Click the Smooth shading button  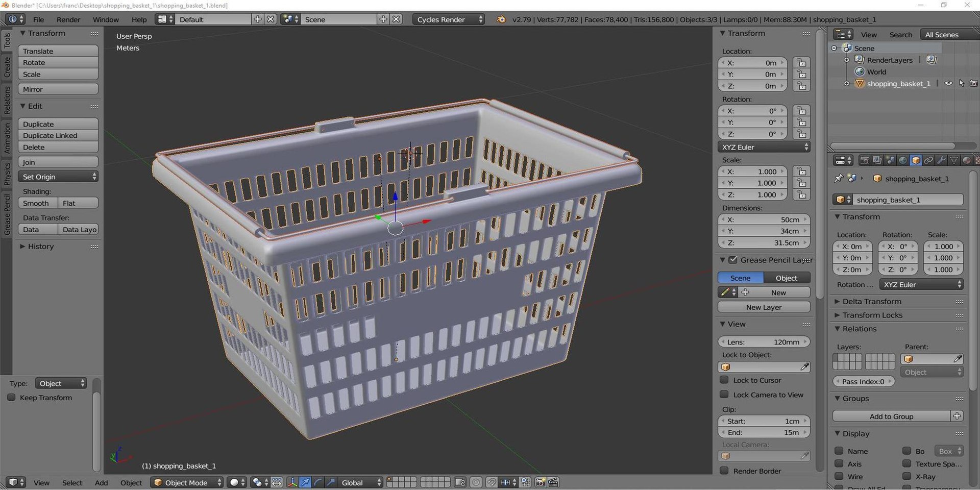pyautogui.click(x=38, y=203)
